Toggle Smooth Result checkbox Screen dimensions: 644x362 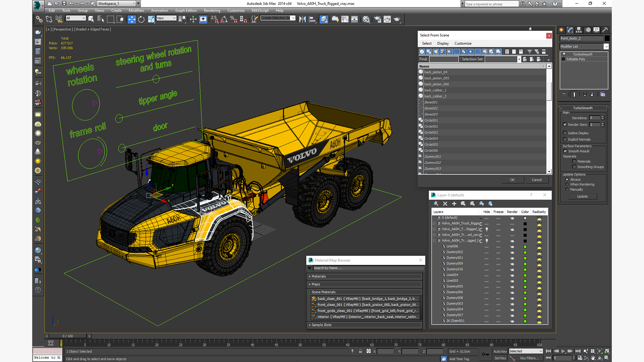tap(565, 151)
